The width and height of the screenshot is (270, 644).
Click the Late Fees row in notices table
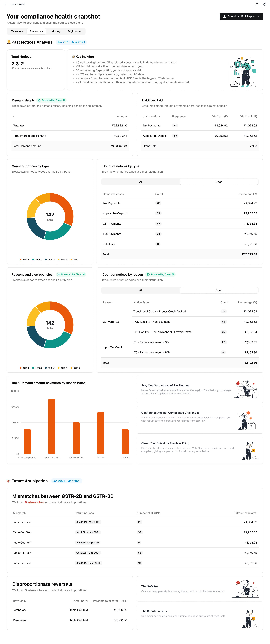point(180,244)
